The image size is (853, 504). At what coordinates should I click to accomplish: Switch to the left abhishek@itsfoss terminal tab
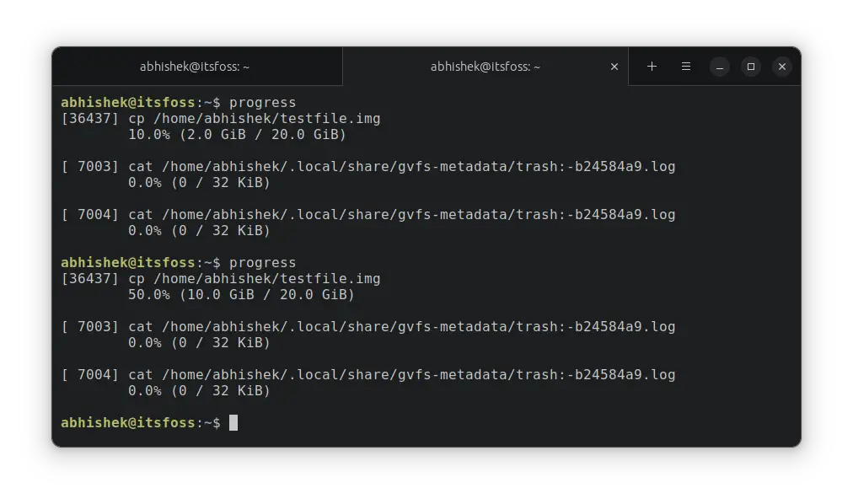tap(196, 66)
